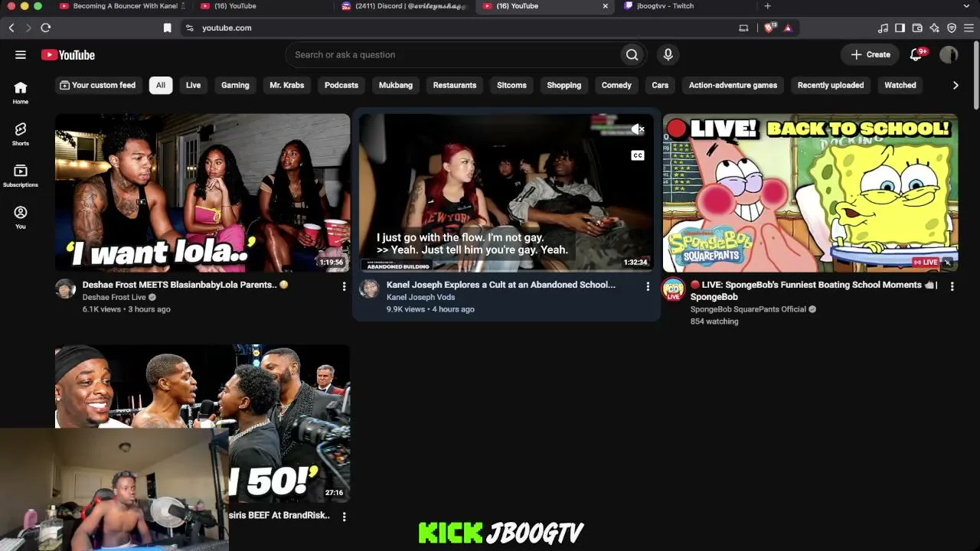Open more options for Deshae Frost video
Image resolution: width=980 pixels, height=551 pixels.
click(344, 285)
